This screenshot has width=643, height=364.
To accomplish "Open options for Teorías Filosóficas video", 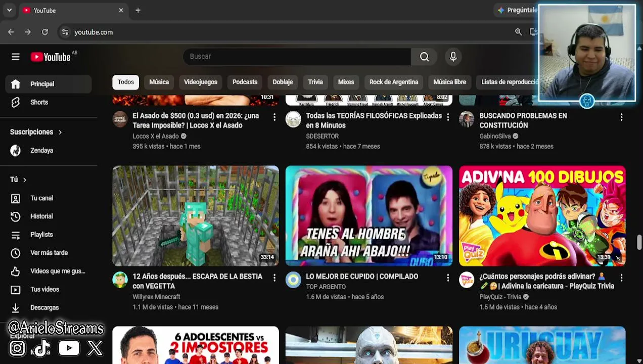I will (x=448, y=117).
